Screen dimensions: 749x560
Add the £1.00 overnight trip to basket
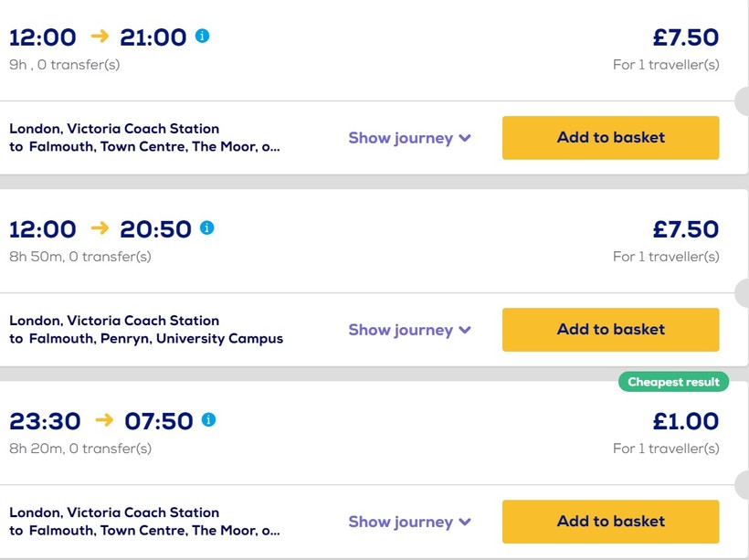pos(610,522)
